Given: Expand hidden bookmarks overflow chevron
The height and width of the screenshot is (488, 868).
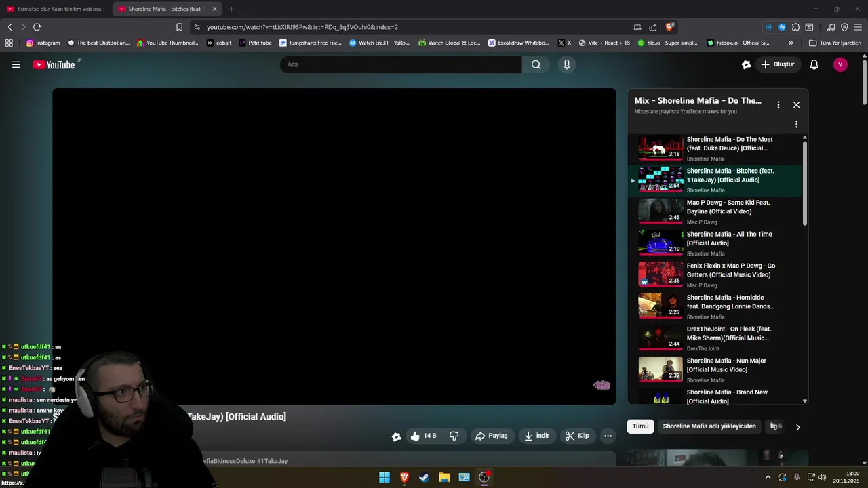Looking at the screenshot, I should point(791,43).
